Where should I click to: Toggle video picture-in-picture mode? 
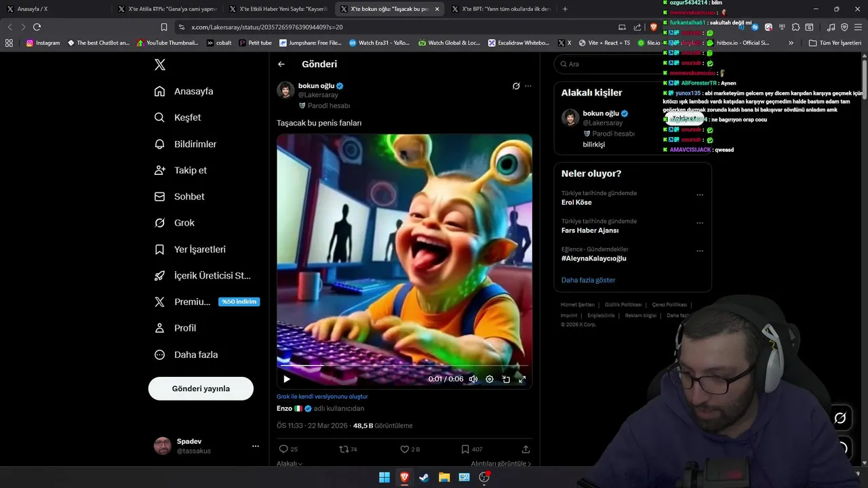click(506, 380)
